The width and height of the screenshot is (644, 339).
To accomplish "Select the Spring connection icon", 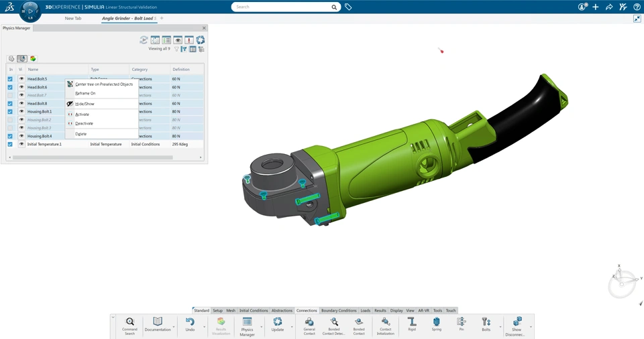I will point(436,324).
